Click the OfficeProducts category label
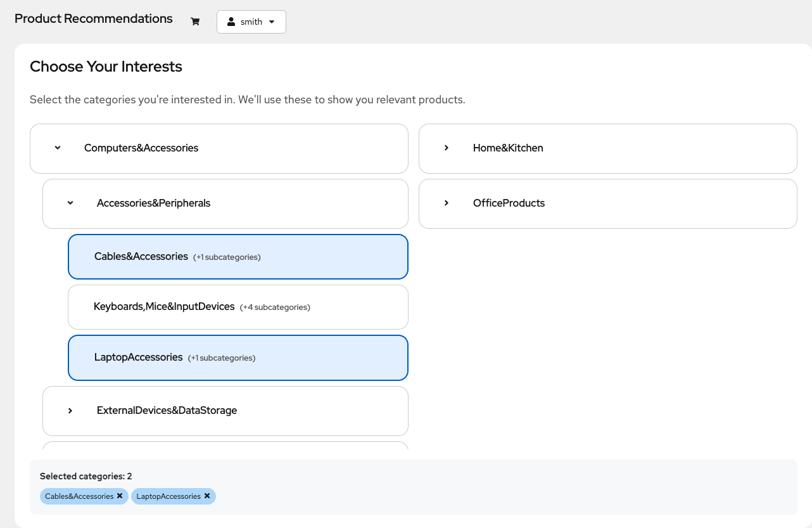This screenshot has height=528, width=812. [509, 203]
